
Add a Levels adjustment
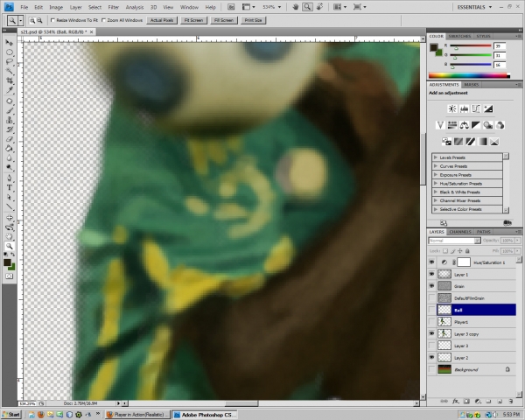[464, 108]
